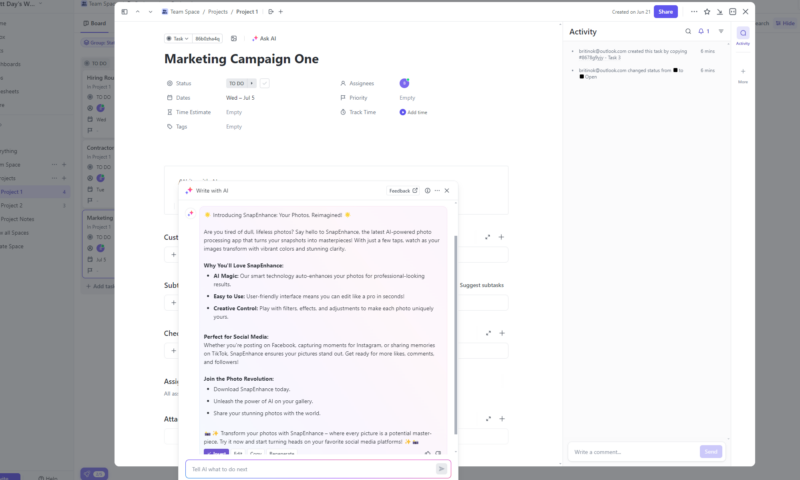Click the empty Tags field
This screenshot has height=480, width=800.
[234, 127]
